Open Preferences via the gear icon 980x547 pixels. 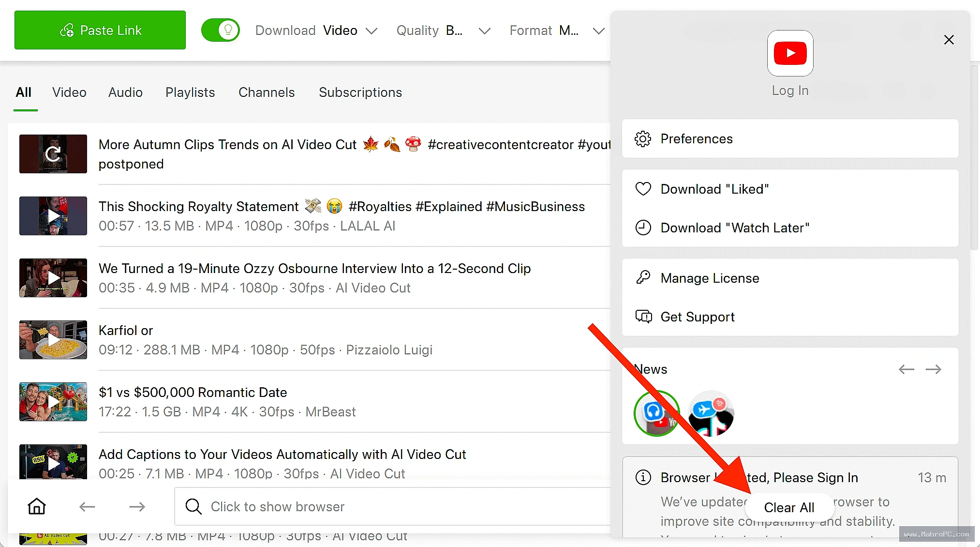tap(643, 139)
